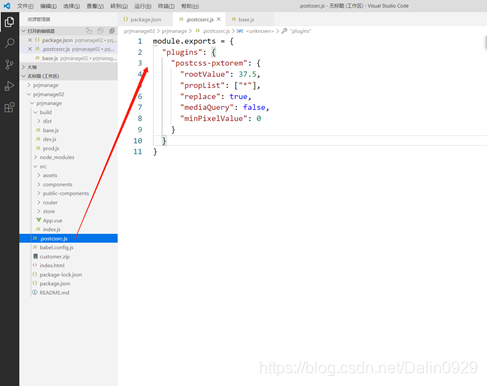Click .postcssrc.js in the breadcrumb
487x386 pixels.
coord(216,31)
